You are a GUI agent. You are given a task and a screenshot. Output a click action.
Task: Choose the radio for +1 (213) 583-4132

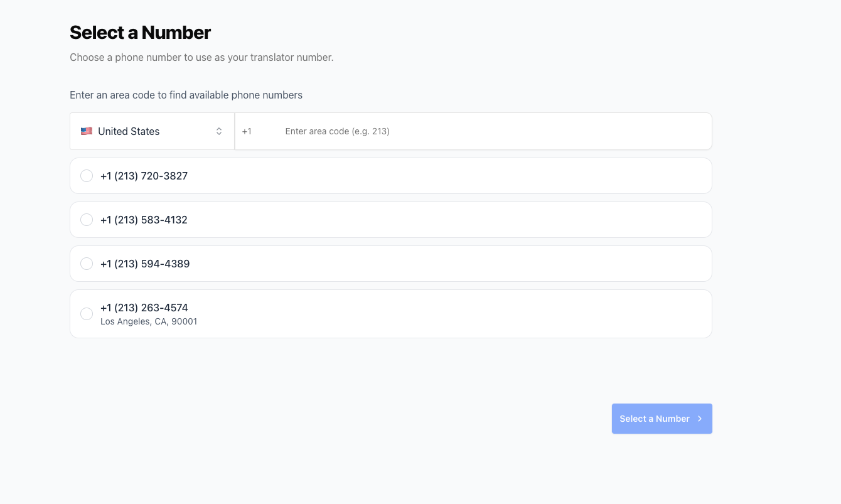click(x=87, y=220)
